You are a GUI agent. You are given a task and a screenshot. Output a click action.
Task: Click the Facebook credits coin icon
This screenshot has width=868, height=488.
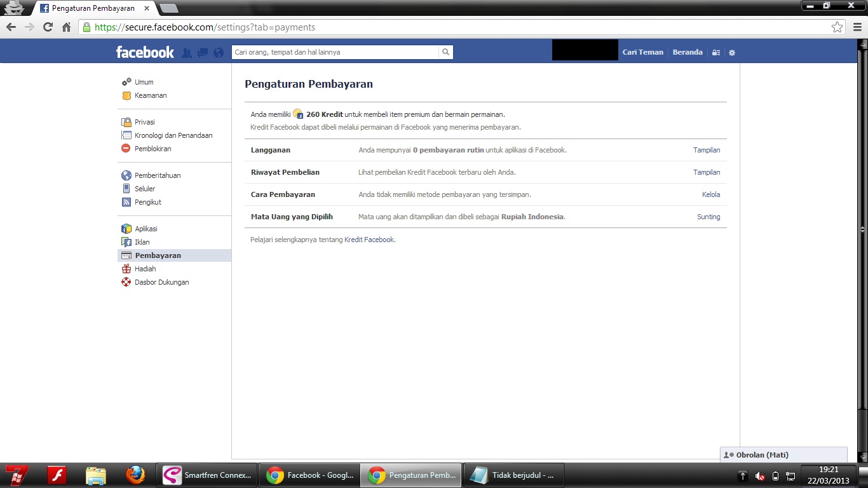tap(298, 114)
